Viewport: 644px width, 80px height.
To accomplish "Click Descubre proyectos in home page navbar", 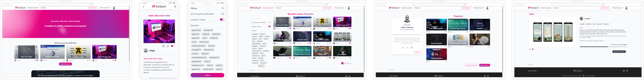I will (33, 8).
